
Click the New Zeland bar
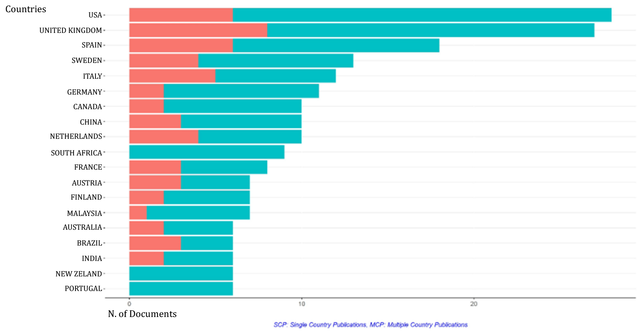(181, 274)
